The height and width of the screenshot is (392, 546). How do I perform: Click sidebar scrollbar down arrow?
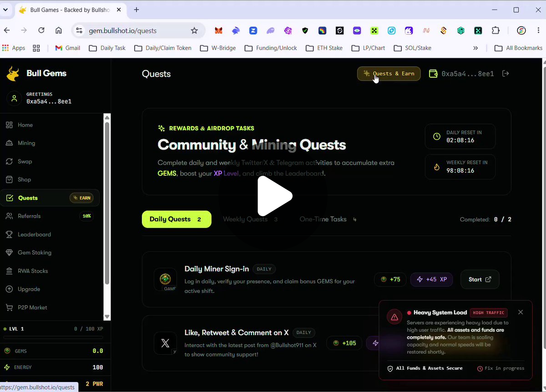coord(107,317)
